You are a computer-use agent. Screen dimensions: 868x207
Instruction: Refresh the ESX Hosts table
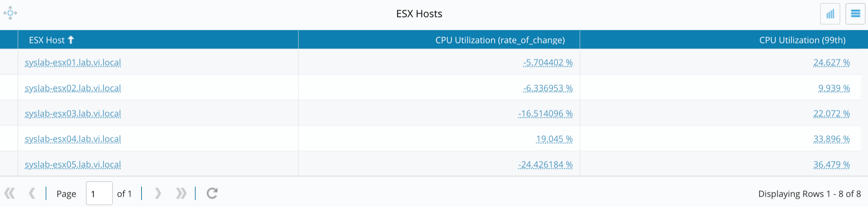click(x=212, y=193)
